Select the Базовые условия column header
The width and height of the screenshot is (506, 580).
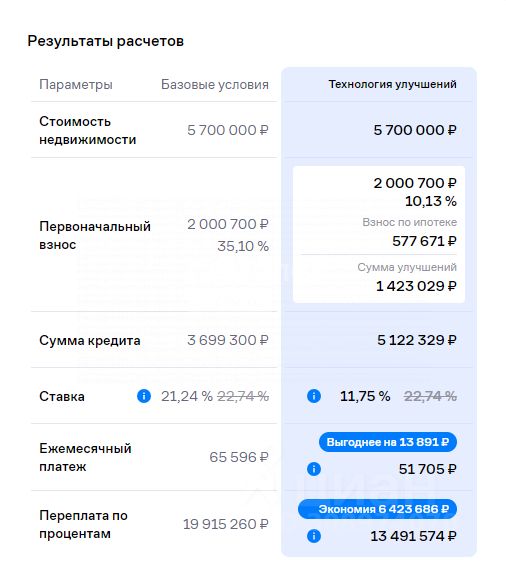click(x=215, y=85)
